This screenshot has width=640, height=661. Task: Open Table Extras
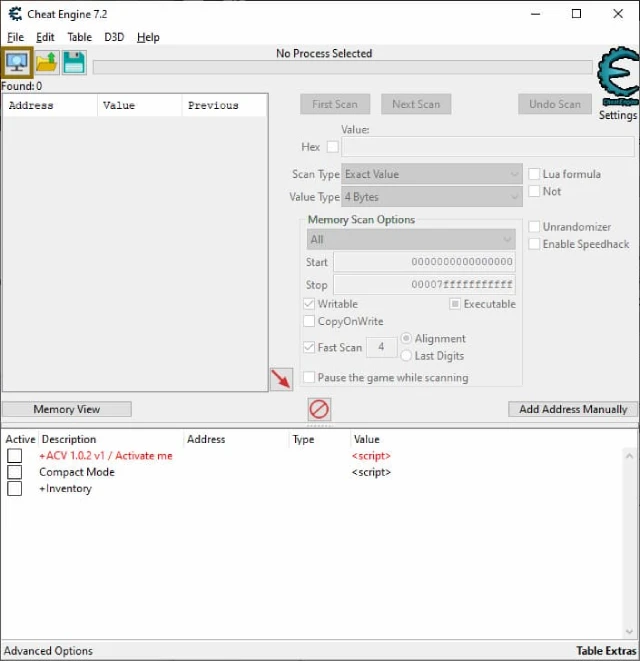click(606, 650)
